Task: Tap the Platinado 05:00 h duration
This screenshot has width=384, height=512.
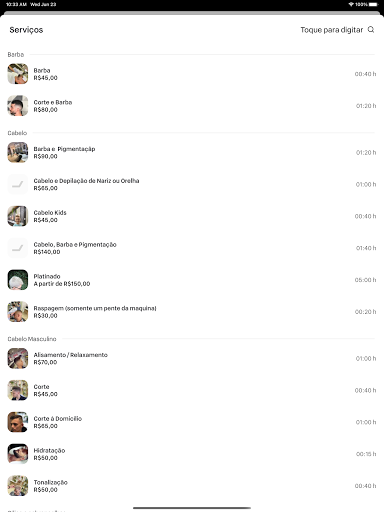Action: pos(365,280)
